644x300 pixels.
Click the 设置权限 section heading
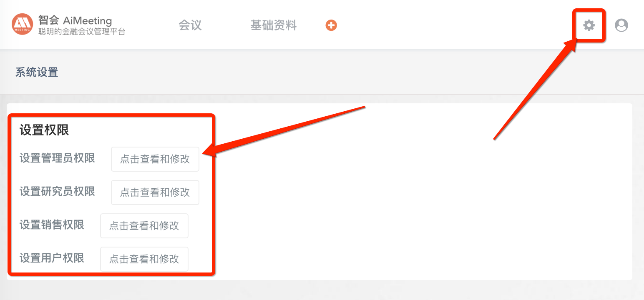pos(44,130)
